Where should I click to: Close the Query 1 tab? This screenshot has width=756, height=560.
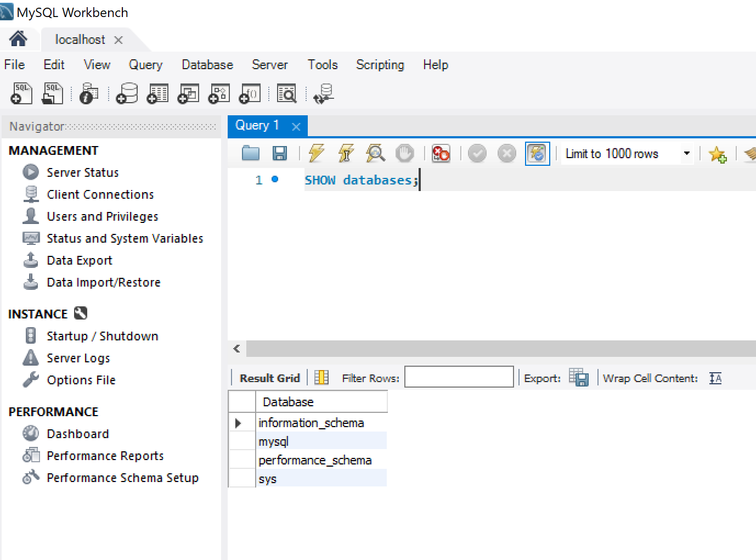click(x=296, y=127)
